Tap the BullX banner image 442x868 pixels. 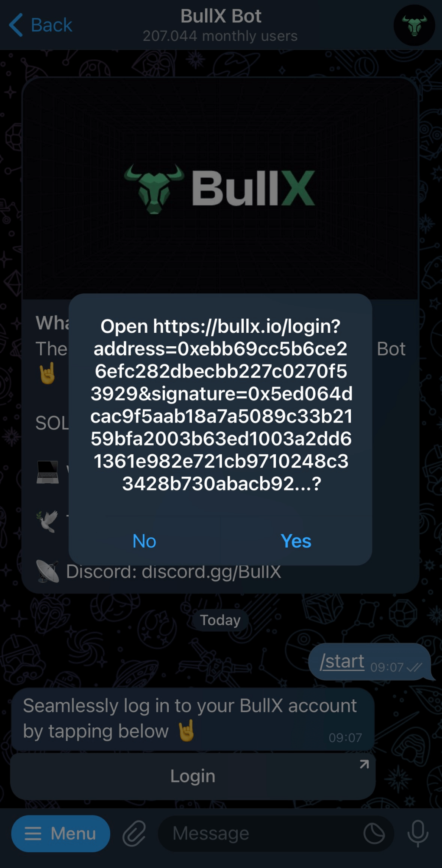tap(220, 189)
